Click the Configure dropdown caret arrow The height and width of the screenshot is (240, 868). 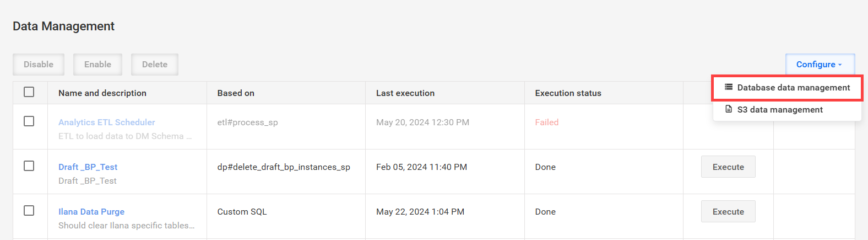pos(840,65)
